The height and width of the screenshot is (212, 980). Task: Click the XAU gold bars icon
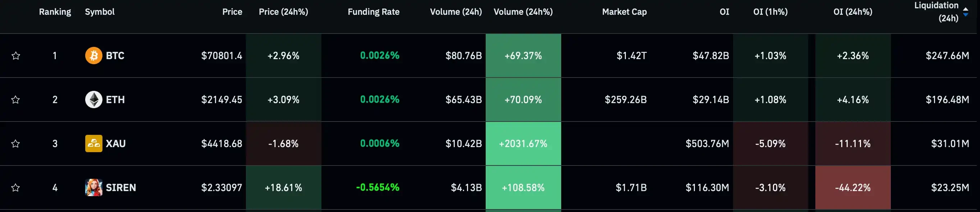coord(93,144)
